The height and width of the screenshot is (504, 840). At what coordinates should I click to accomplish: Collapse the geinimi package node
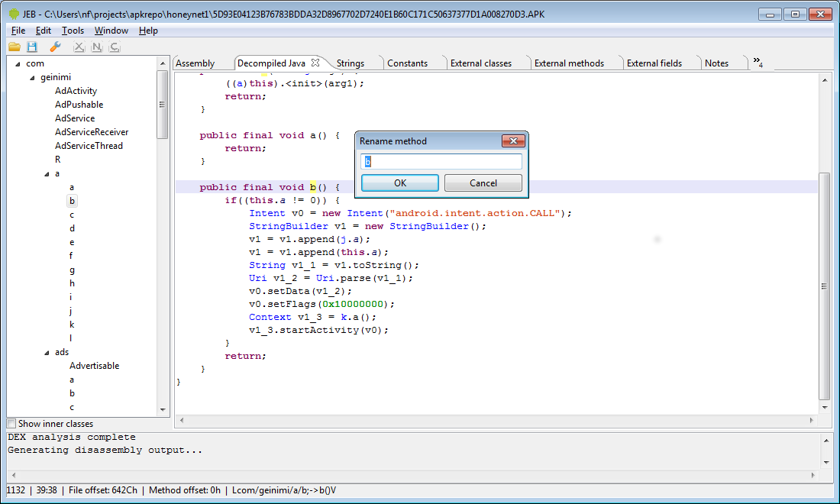pyautogui.click(x=32, y=77)
